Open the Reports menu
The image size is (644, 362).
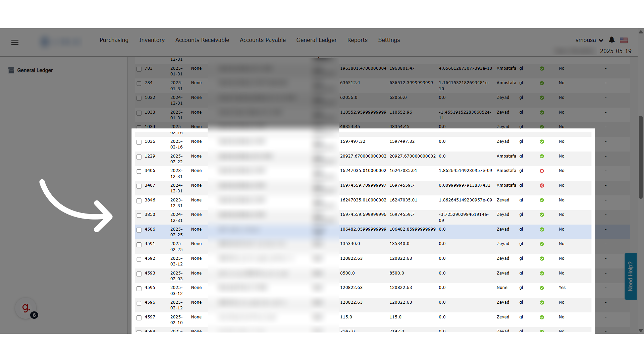coord(357,40)
